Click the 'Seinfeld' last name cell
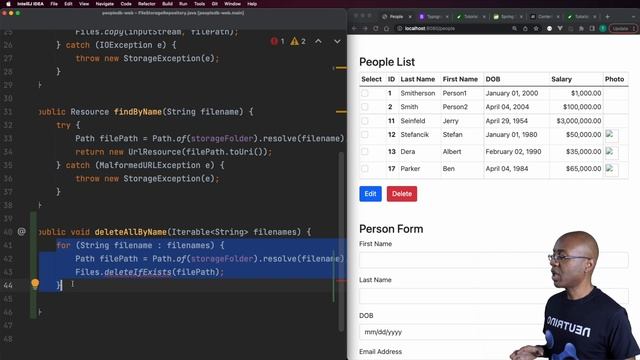The width and height of the screenshot is (640, 360). pos(413,121)
